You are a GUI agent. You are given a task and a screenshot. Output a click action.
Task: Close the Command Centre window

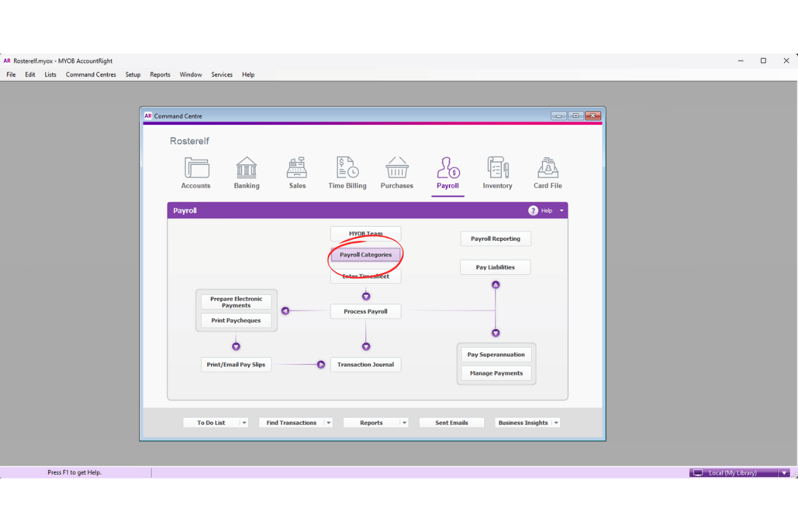coord(593,116)
